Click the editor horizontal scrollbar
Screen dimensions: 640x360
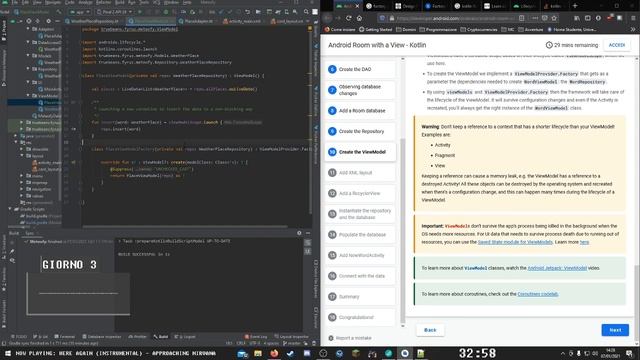[184, 227]
